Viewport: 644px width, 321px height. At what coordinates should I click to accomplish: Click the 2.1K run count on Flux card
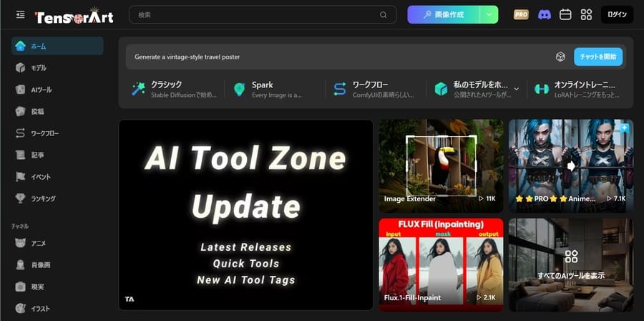pyautogui.click(x=487, y=297)
